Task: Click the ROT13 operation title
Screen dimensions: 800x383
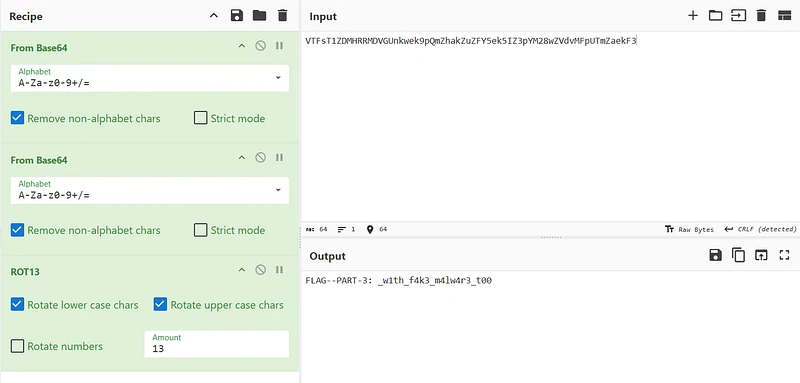Action: coord(25,272)
